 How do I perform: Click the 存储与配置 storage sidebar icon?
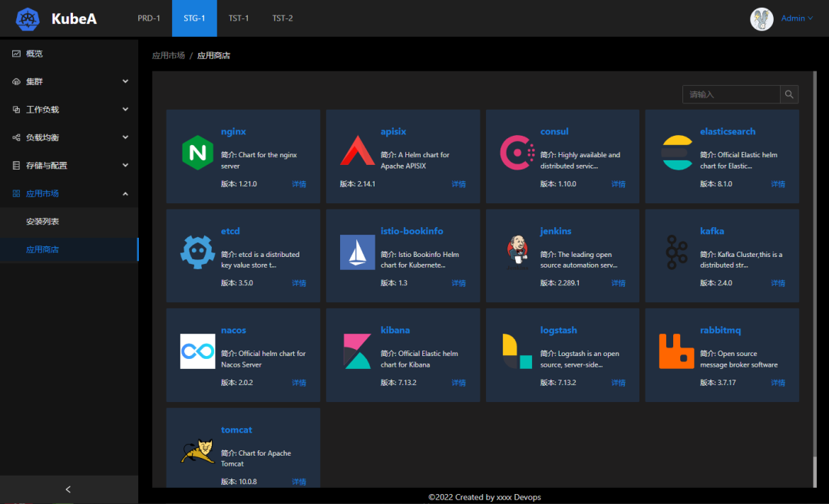point(16,166)
